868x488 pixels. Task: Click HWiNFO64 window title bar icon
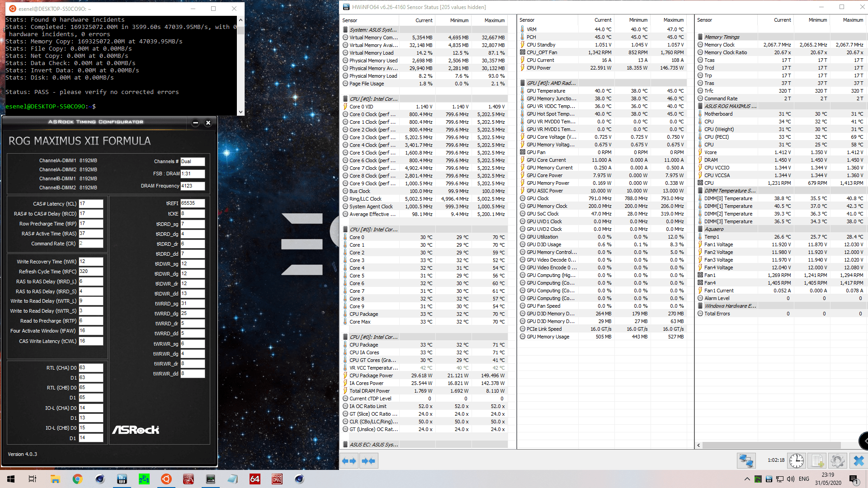click(346, 7)
